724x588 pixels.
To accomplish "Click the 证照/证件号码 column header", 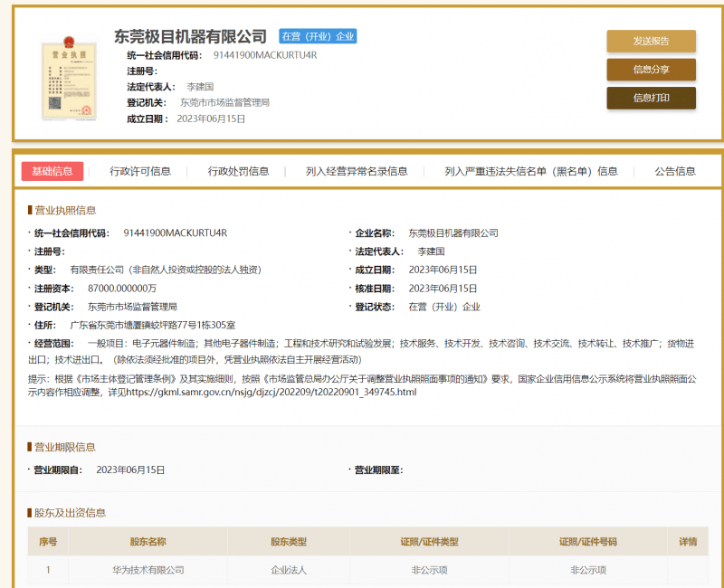I will 588,542.
